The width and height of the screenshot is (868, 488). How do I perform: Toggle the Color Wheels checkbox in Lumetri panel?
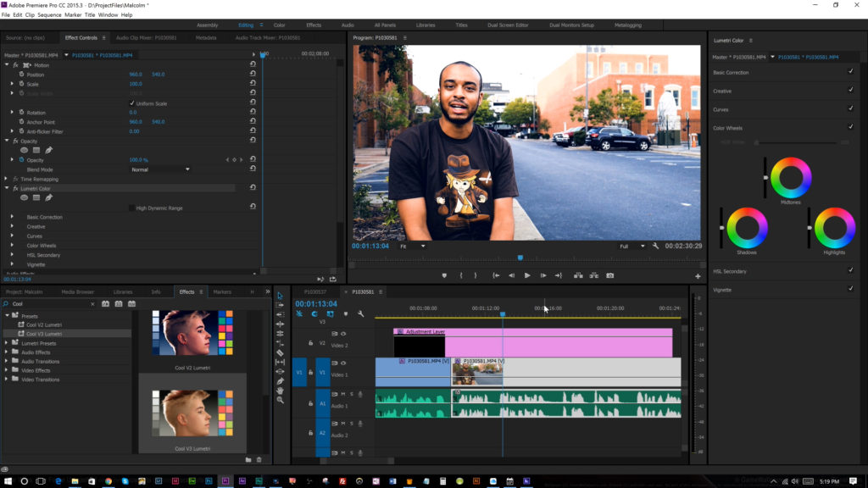(x=850, y=127)
